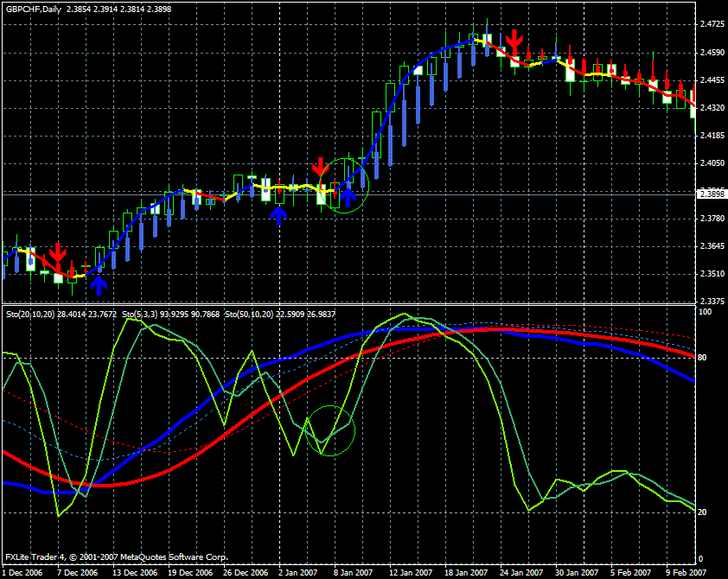The height and width of the screenshot is (579, 728).
Task: Select blue buy arrow at 8 Jan 2007 candle
Action: point(348,198)
